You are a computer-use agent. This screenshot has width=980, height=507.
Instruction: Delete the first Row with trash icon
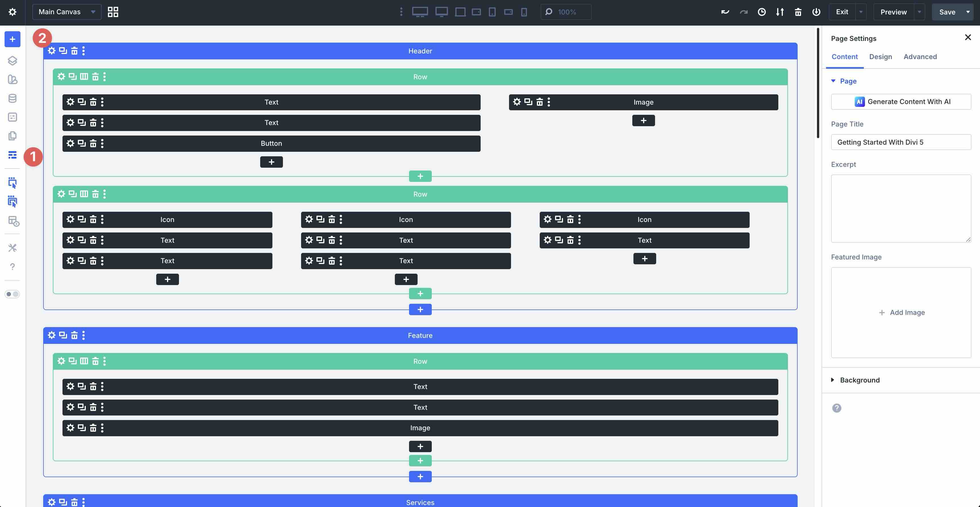pyautogui.click(x=95, y=76)
